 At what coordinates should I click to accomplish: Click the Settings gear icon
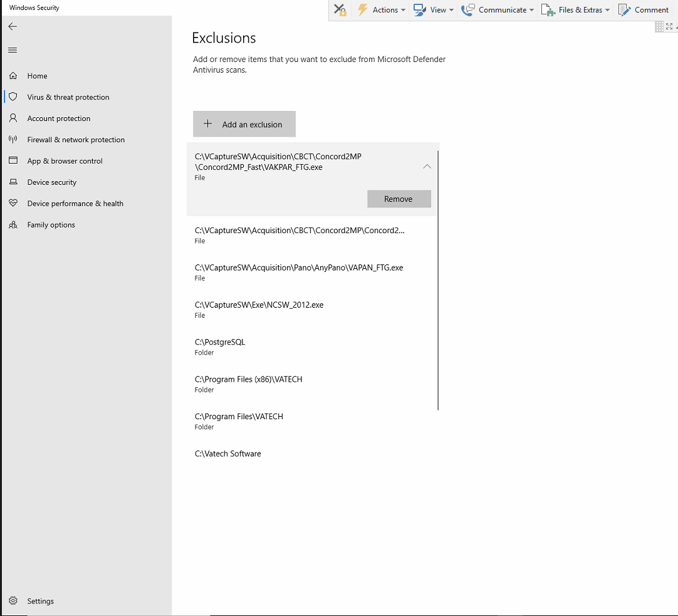pyautogui.click(x=13, y=601)
